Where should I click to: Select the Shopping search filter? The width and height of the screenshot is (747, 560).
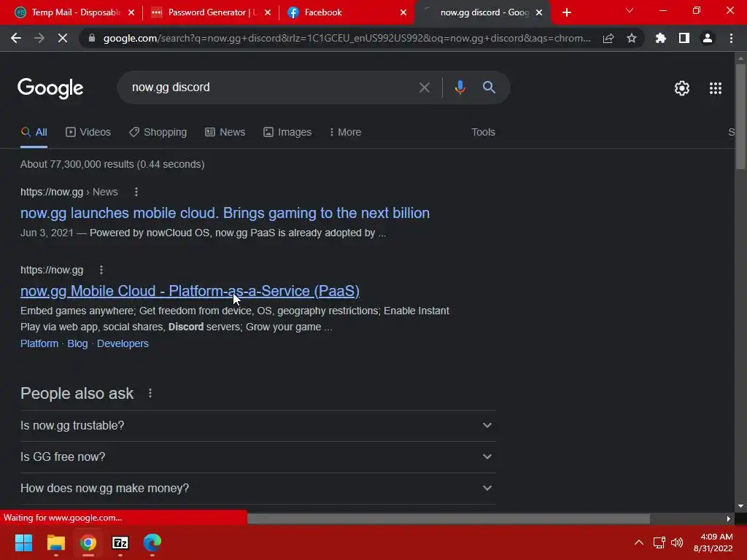click(x=158, y=133)
